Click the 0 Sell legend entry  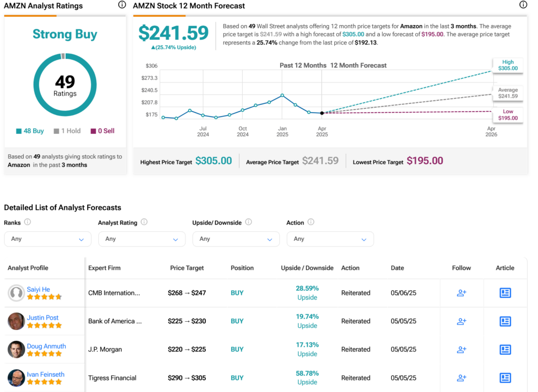pyautogui.click(x=102, y=131)
